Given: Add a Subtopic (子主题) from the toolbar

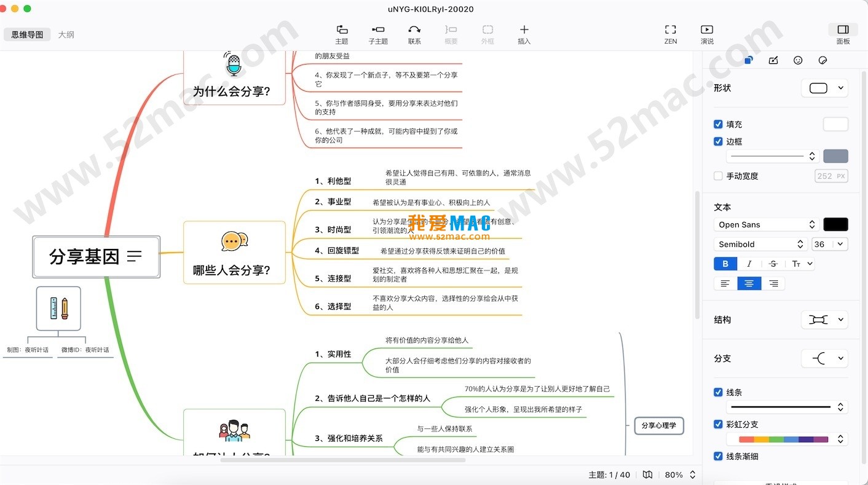Looking at the screenshot, I should [378, 30].
